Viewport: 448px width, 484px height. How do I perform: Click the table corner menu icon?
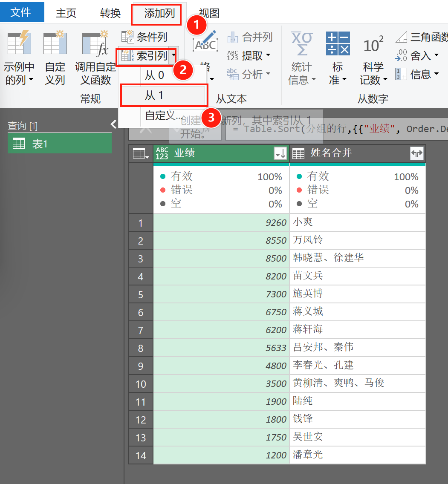point(141,153)
